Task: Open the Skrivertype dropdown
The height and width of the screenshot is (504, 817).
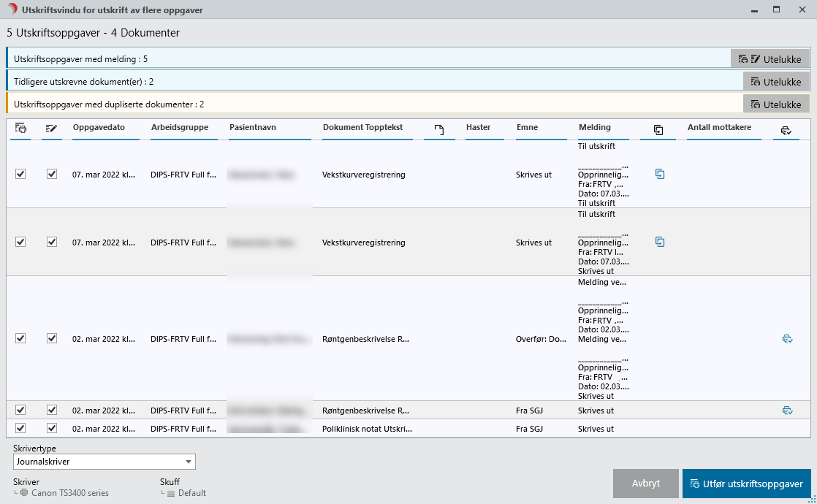Action: [x=188, y=462]
